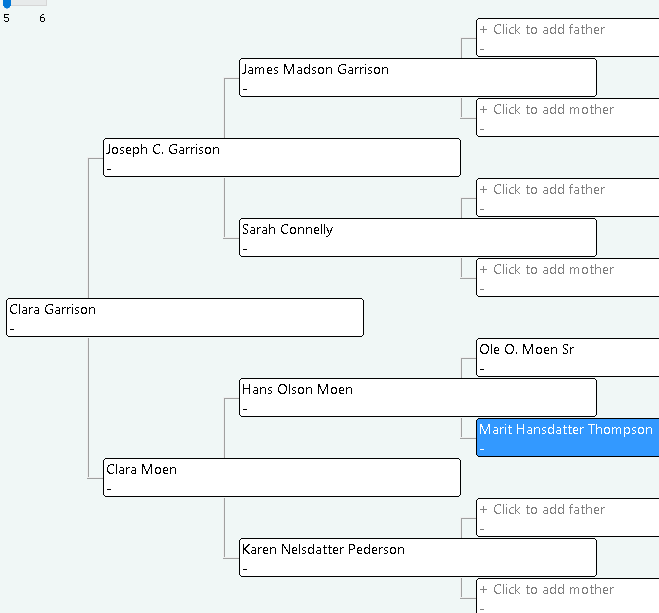
Task: Select Ole O. Moen Sr
Action: coord(568,358)
